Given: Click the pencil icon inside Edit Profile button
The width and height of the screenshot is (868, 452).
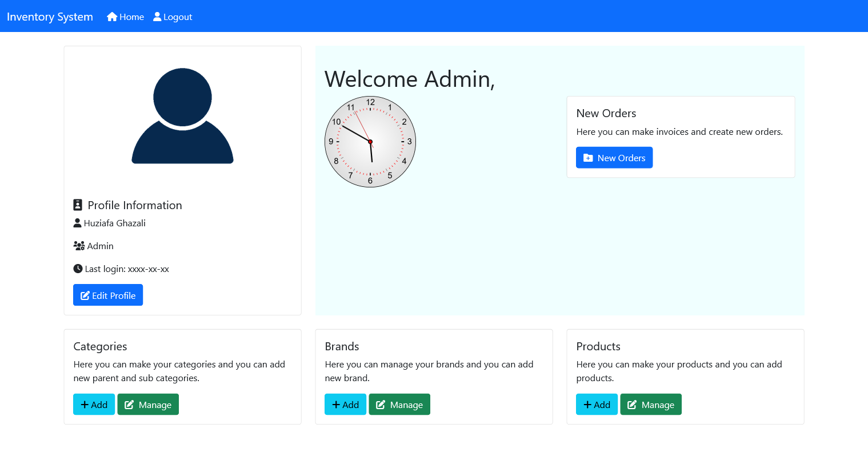Looking at the screenshot, I should pos(86,295).
